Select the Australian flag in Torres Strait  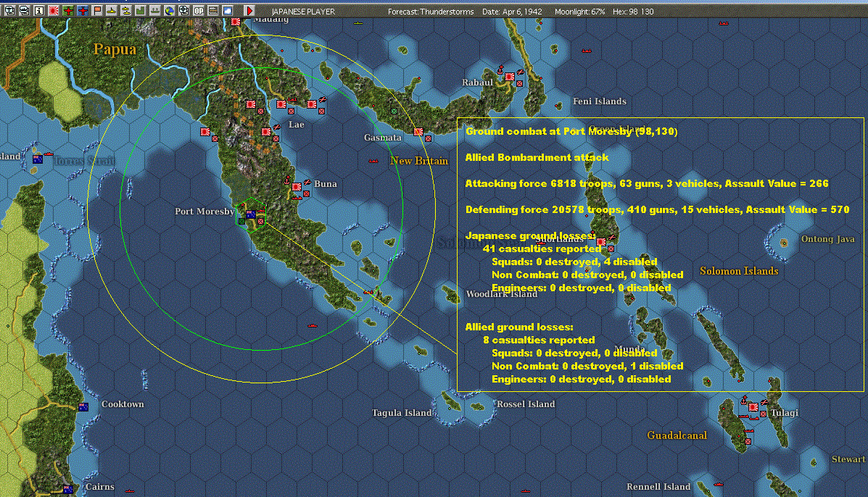pyautogui.click(x=38, y=159)
